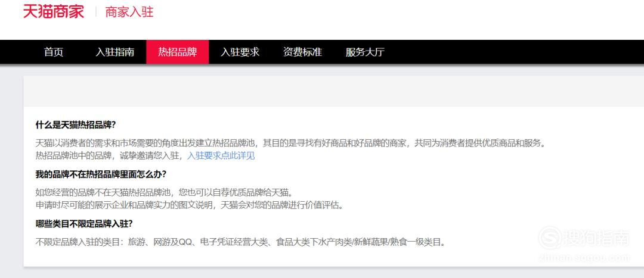Open the 服务大厅 navigation tab
Screen dimensions: 644x278
click(x=365, y=52)
